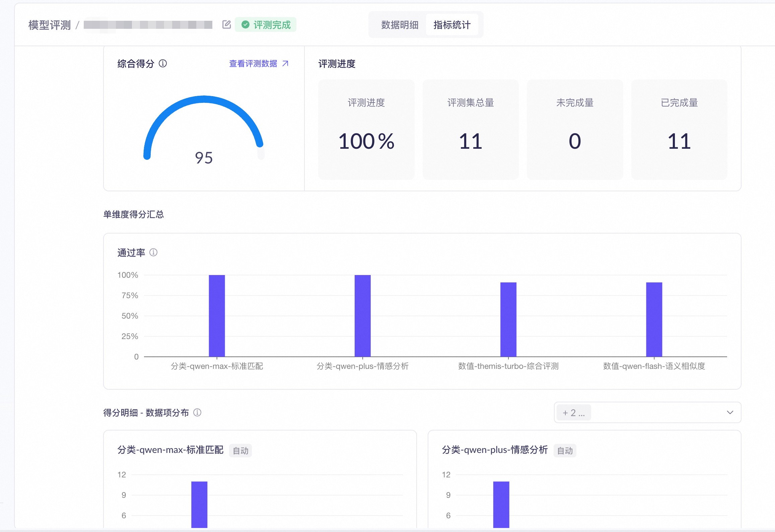Select the 指标统计 tab
Viewport: 775px width, 532px height.
[452, 24]
